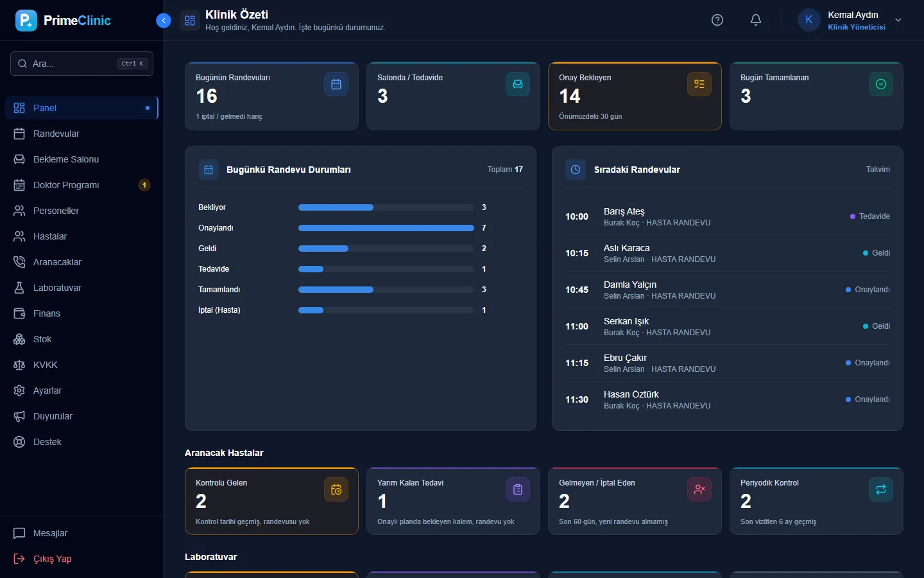Click the Aranacaklar phone icon
The height and width of the screenshot is (578, 924).
coord(19,262)
